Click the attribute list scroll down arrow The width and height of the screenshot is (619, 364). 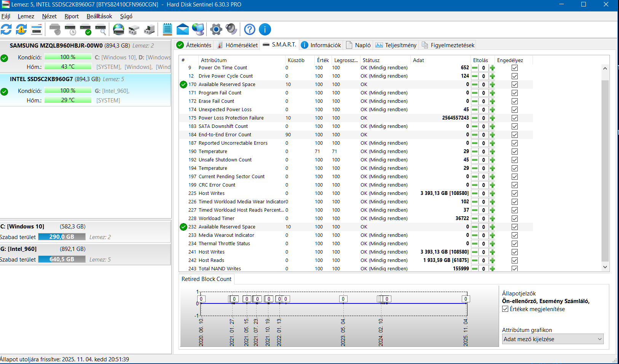(x=605, y=267)
